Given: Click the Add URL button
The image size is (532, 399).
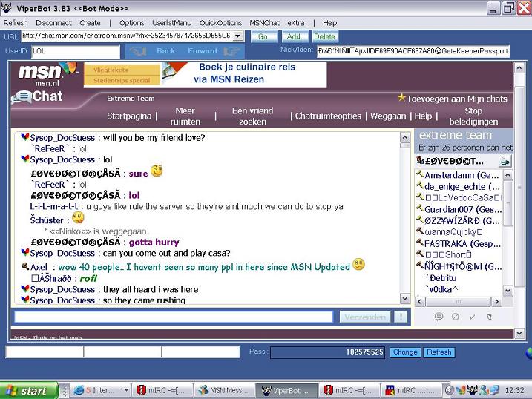Looking at the screenshot, I should 294,36.
